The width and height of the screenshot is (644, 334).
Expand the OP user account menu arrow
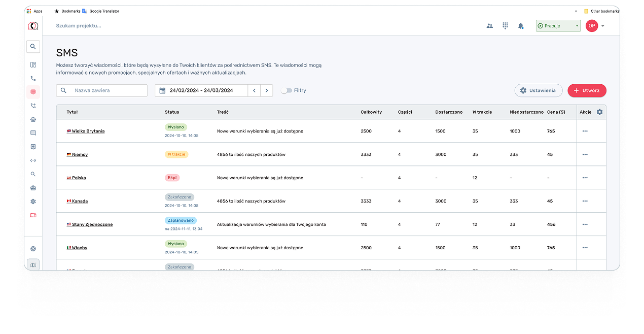pyautogui.click(x=602, y=26)
